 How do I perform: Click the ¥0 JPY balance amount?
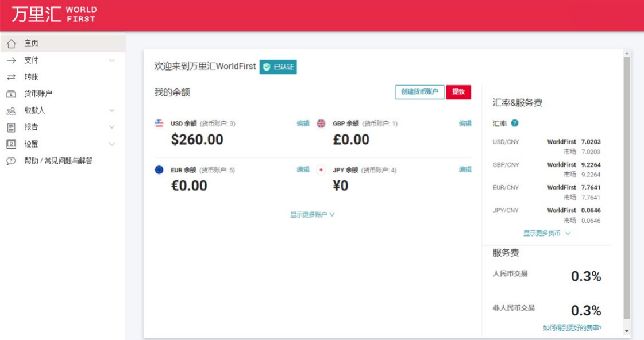coord(341,186)
